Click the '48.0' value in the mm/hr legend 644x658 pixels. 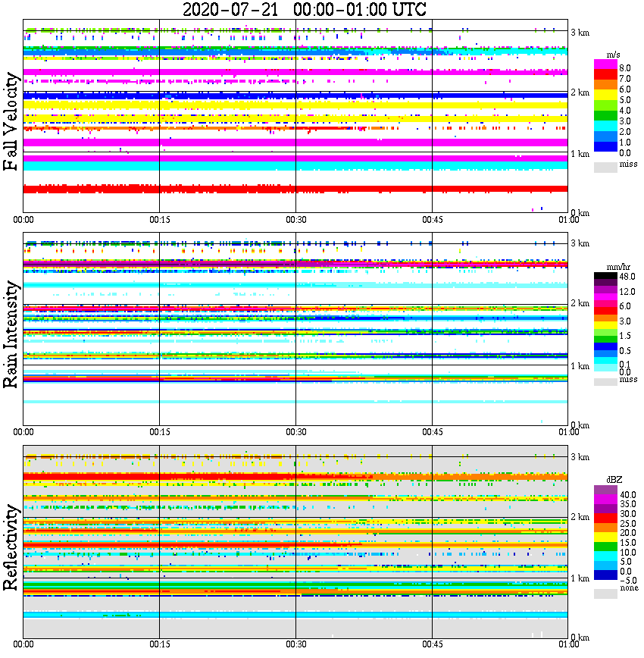click(x=627, y=277)
